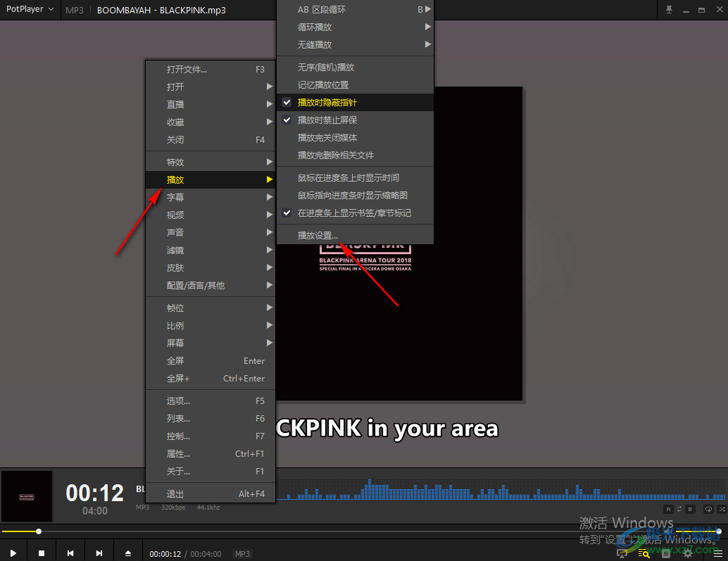Click the large 00:12 time display

coord(95,493)
